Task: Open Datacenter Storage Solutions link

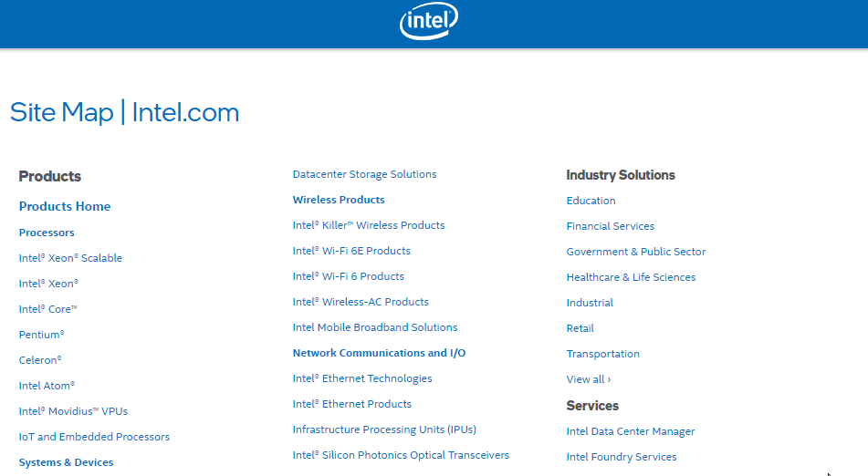Action: tap(364, 174)
